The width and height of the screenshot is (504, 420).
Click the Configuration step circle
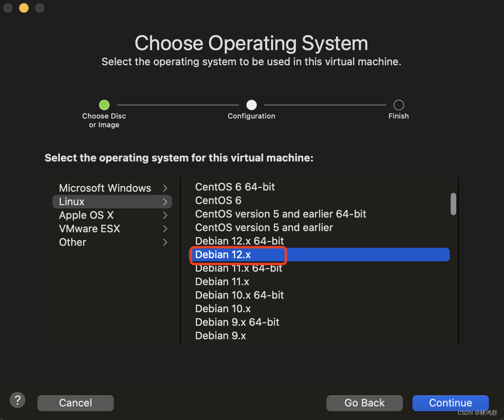(252, 105)
